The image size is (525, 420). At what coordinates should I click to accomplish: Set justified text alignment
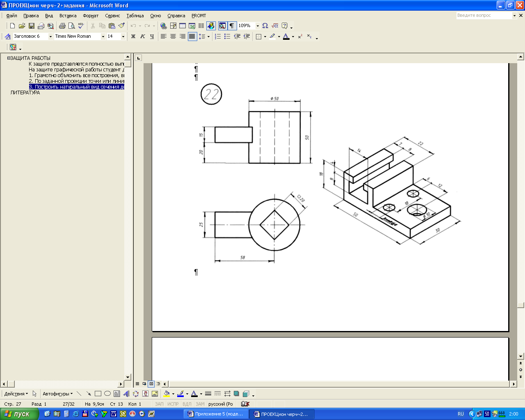pyautogui.click(x=192, y=37)
